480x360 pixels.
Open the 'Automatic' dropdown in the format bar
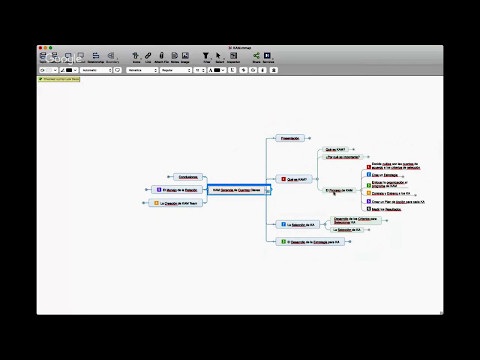(x=96, y=70)
